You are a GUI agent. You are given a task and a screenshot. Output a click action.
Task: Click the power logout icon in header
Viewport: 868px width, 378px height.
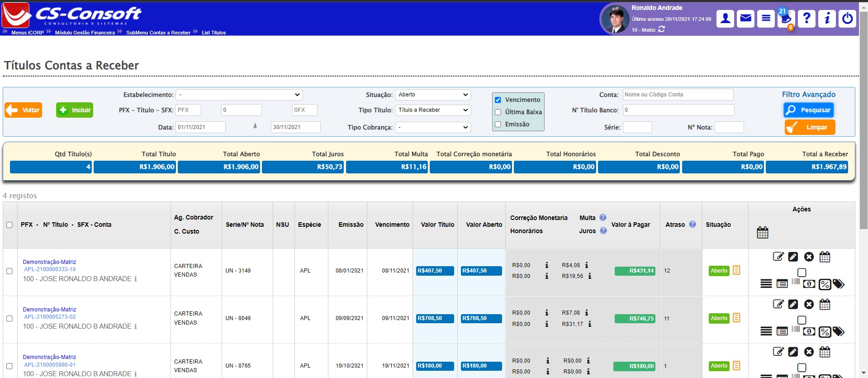(847, 19)
